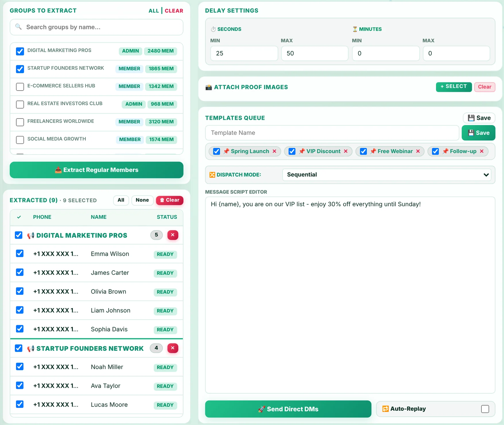Delete the Digital Marketing Pros extracted group
504x425 pixels.
pos(173,235)
